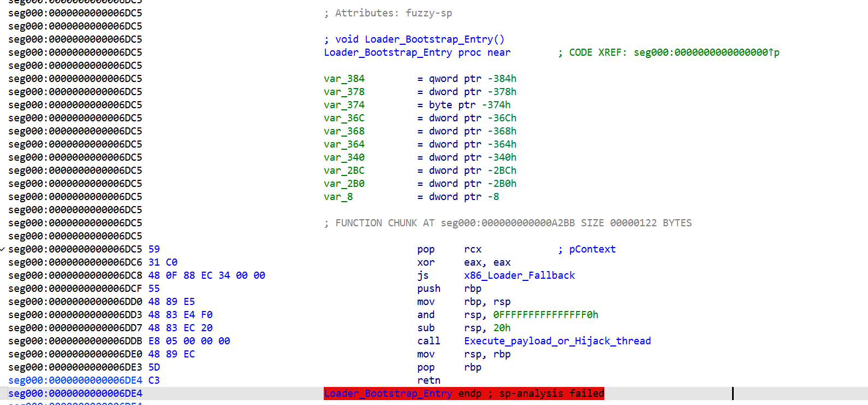Viewport: 868px width, 405px height.
Task: Select the 20h operand of sub rsp
Action: [502, 328]
